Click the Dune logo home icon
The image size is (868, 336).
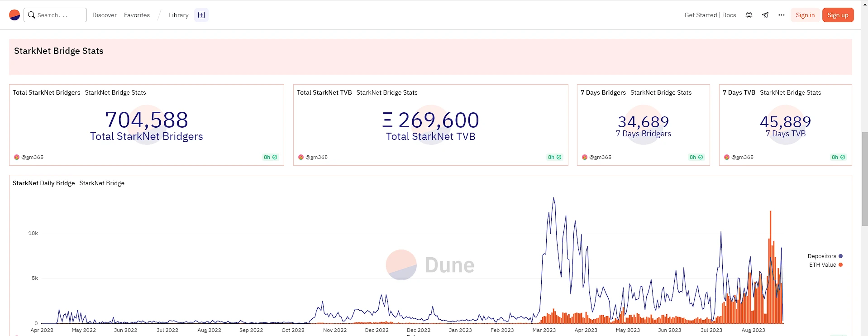click(14, 15)
